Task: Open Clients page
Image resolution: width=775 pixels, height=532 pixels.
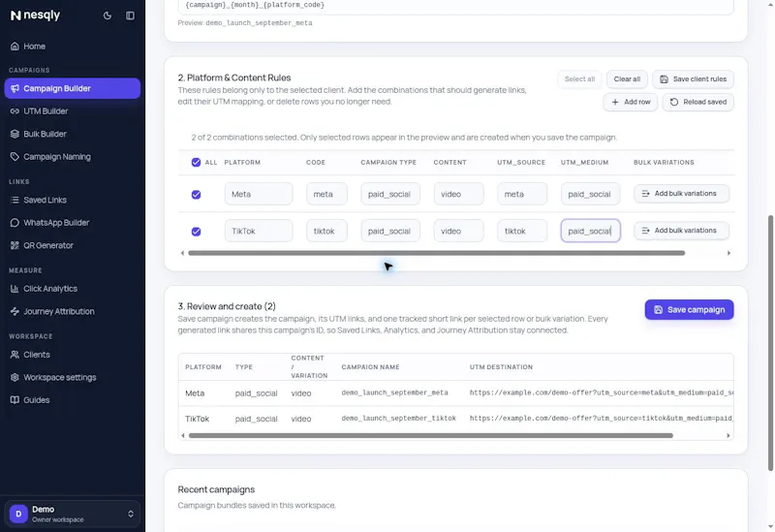Action: click(x=72, y=355)
